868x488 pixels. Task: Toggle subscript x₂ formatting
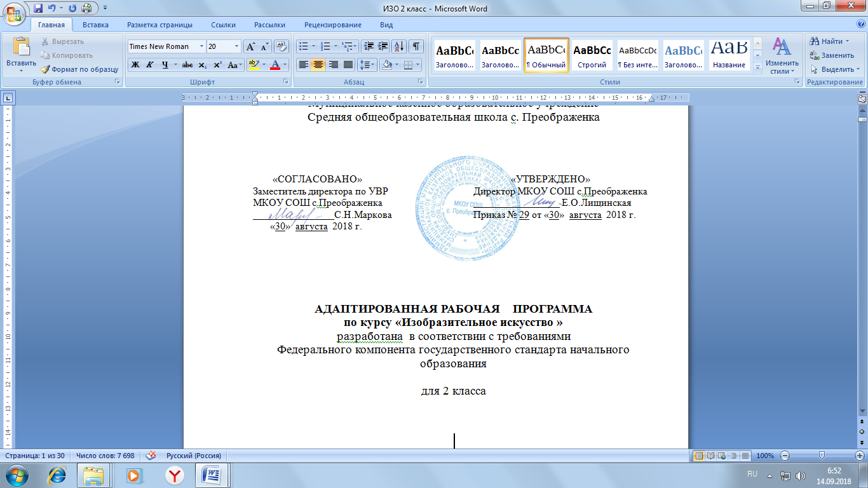[202, 65]
